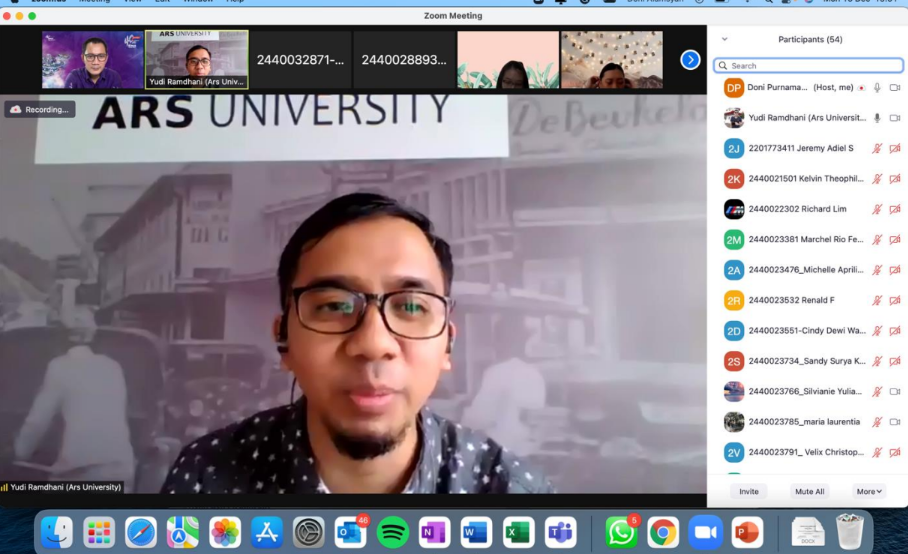
Task: Click the participant Search field
Action: [808, 66]
